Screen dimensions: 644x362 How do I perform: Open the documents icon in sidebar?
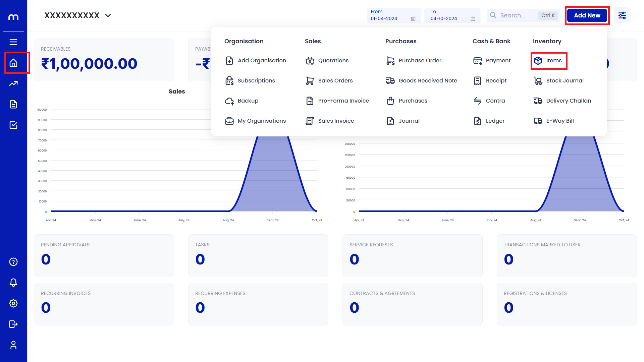[x=13, y=104]
